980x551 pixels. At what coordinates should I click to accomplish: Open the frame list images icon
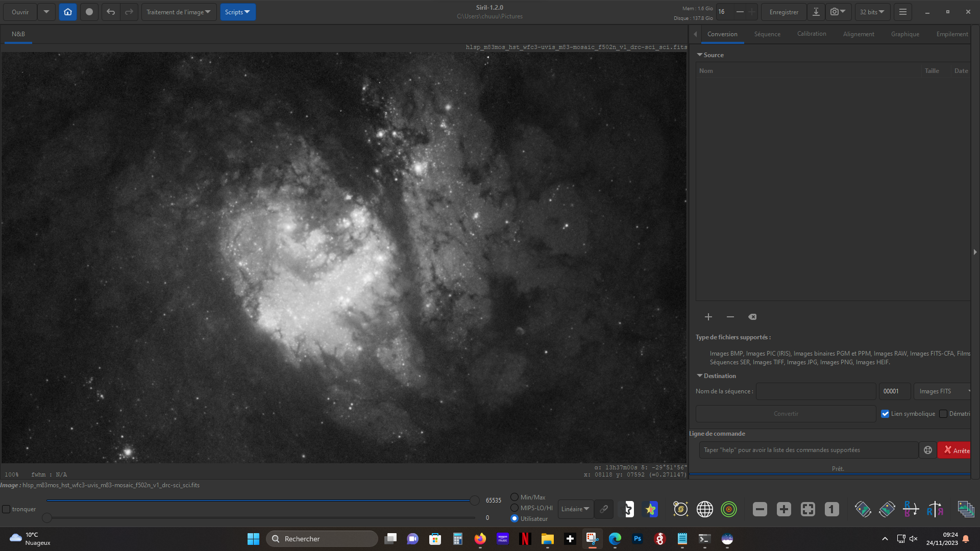966,509
